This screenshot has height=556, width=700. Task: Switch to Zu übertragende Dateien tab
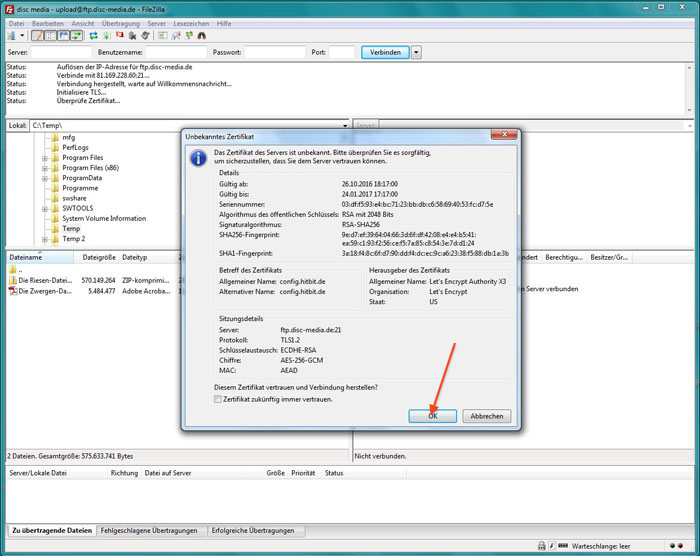click(52, 531)
